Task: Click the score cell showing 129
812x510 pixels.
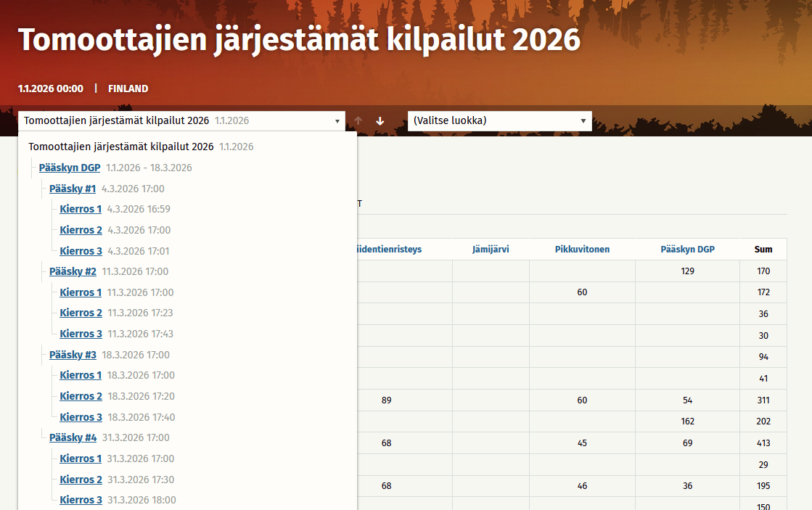Action: [686, 271]
